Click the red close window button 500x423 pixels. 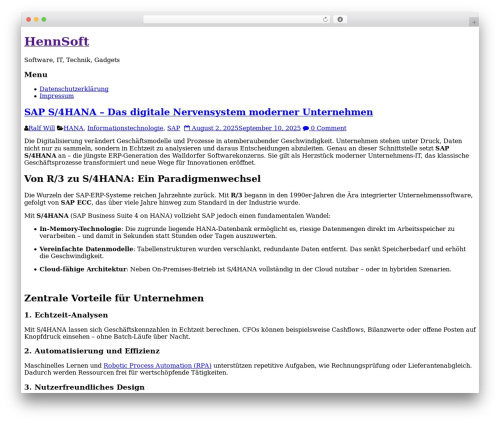[x=29, y=19]
